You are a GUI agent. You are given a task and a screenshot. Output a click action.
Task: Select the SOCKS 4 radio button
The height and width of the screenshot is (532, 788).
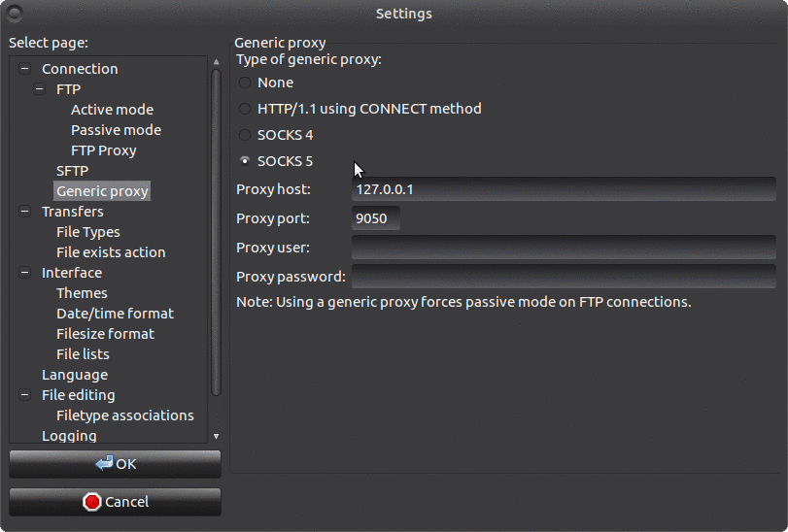pyautogui.click(x=245, y=135)
